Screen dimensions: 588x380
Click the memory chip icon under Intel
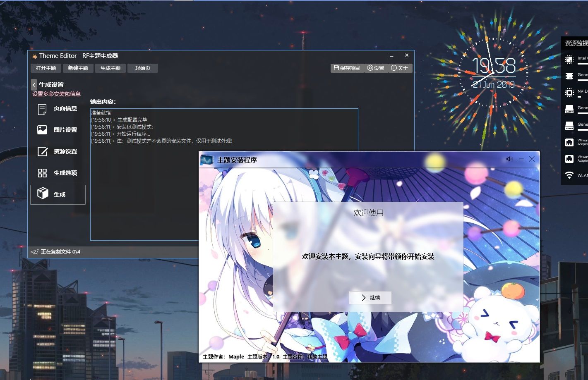[x=569, y=76]
